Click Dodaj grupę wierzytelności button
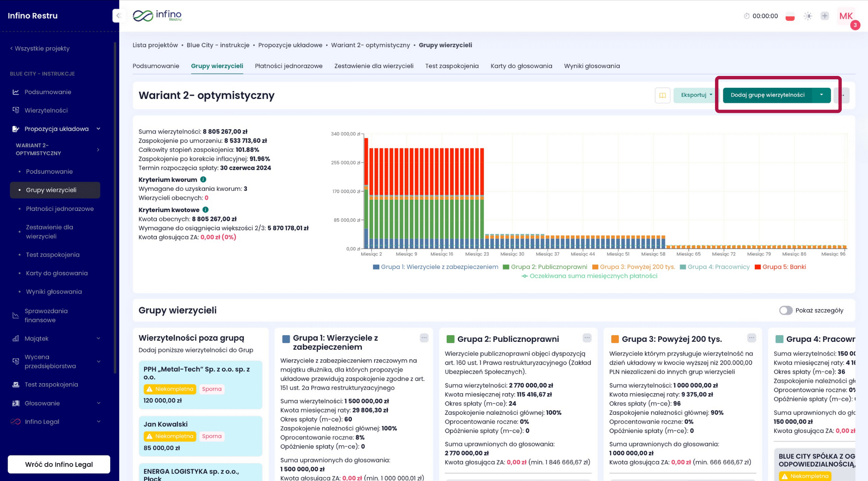Screen dimensions: 868x481 (x=767, y=95)
